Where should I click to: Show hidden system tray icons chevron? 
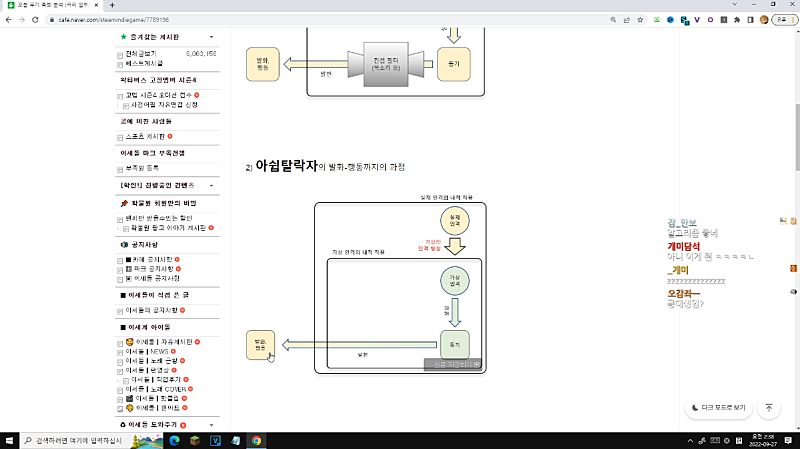pos(690,440)
